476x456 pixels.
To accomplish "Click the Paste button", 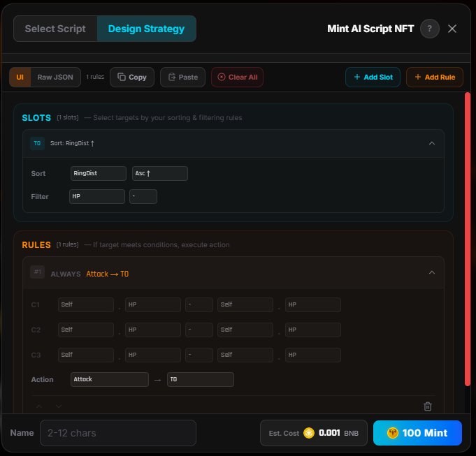I will pos(182,77).
